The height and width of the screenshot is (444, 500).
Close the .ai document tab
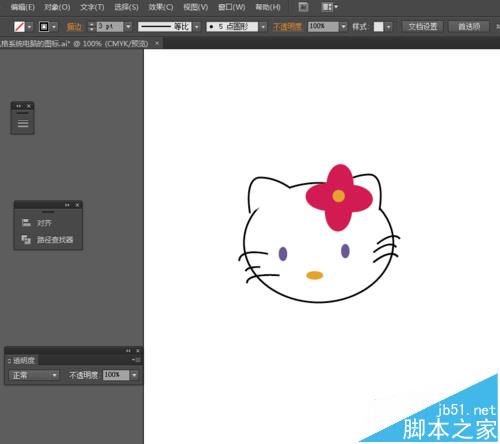157,43
